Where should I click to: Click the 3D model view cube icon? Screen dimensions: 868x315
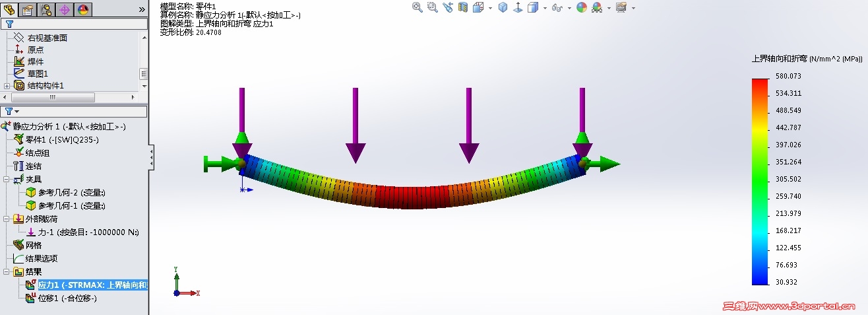[503, 7]
